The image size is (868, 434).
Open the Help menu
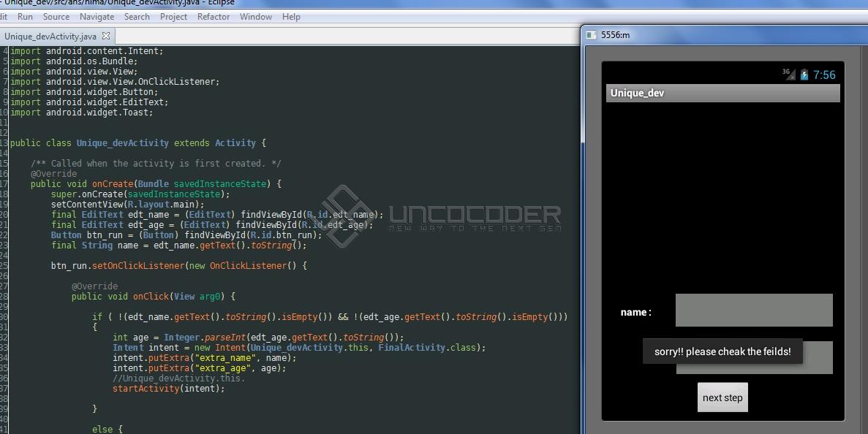tap(291, 17)
